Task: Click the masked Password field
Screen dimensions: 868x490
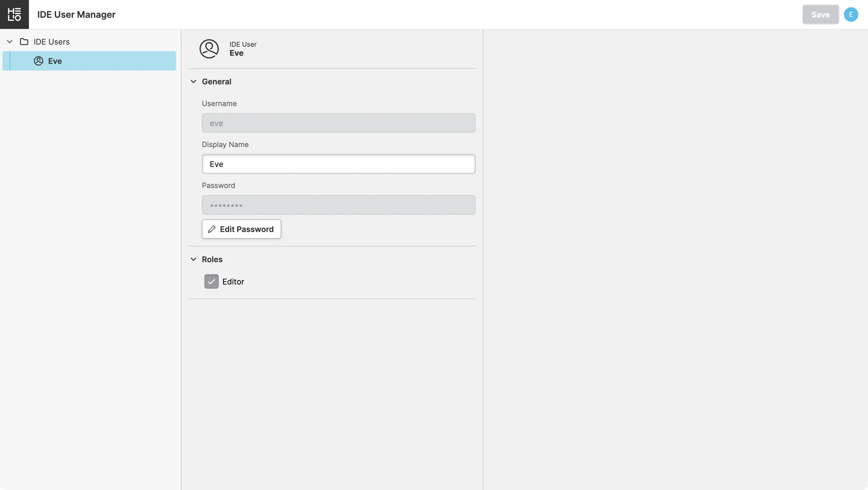Action: pos(338,205)
